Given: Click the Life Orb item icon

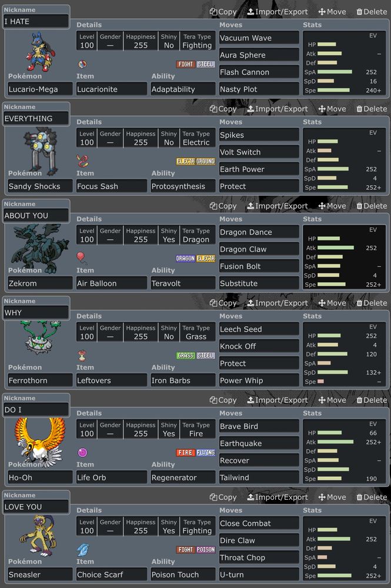Looking at the screenshot, I should [82, 452].
